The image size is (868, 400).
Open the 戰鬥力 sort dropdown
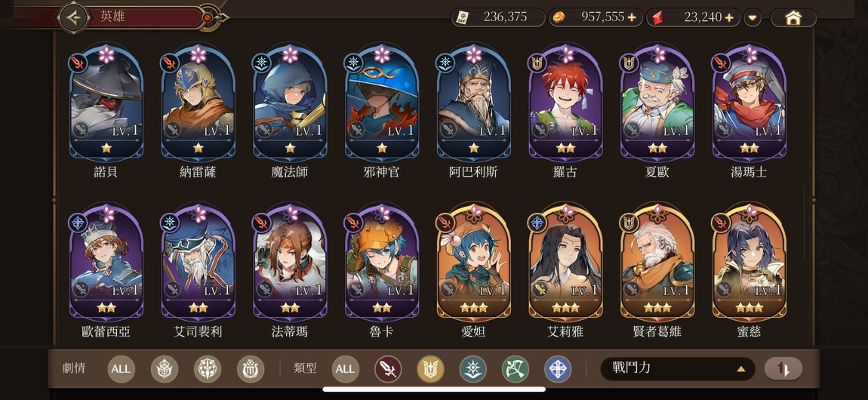(678, 368)
